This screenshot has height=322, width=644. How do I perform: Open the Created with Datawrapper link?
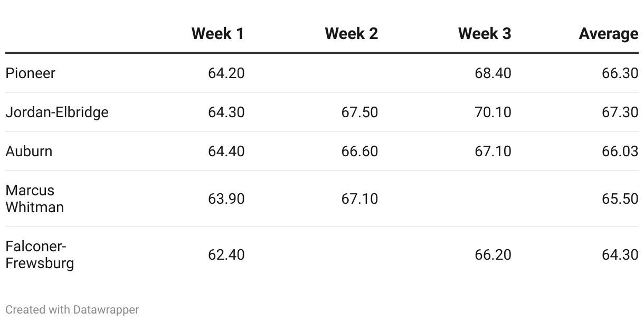(x=72, y=310)
